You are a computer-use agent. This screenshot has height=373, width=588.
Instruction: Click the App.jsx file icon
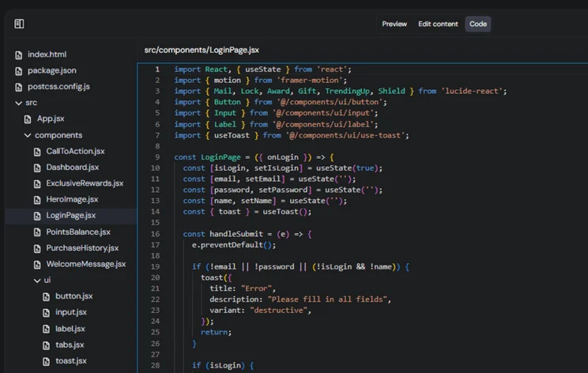(28, 119)
